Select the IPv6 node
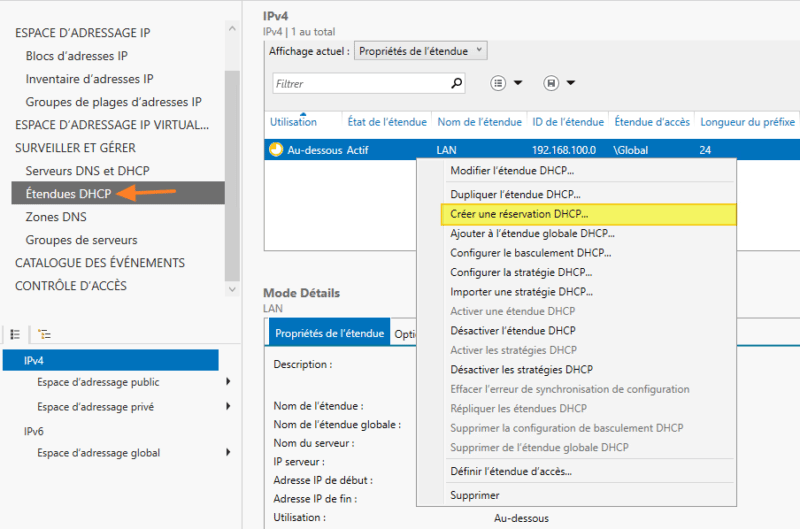This screenshot has width=800, height=529. tap(34, 431)
